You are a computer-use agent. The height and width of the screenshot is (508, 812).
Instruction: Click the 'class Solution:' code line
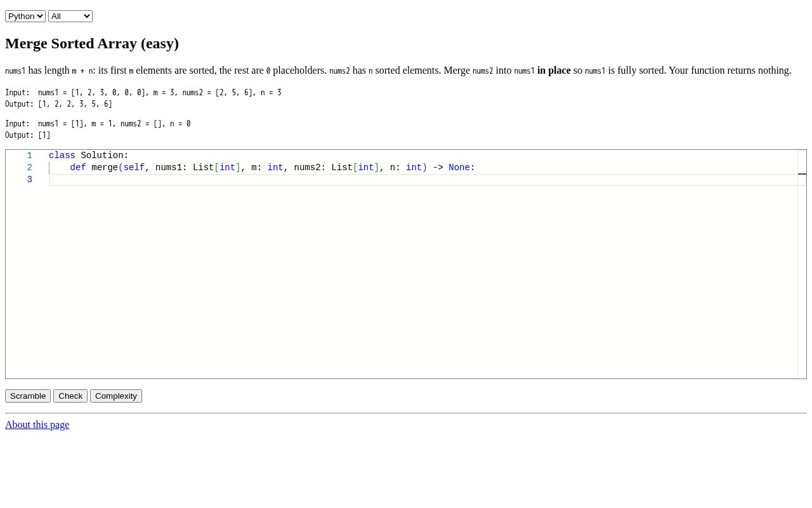89,156
